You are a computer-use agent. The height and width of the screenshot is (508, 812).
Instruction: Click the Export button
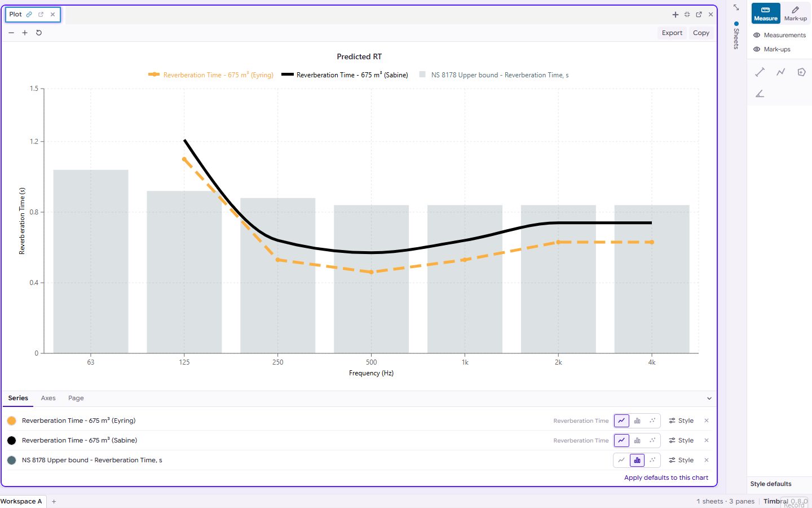(x=672, y=33)
